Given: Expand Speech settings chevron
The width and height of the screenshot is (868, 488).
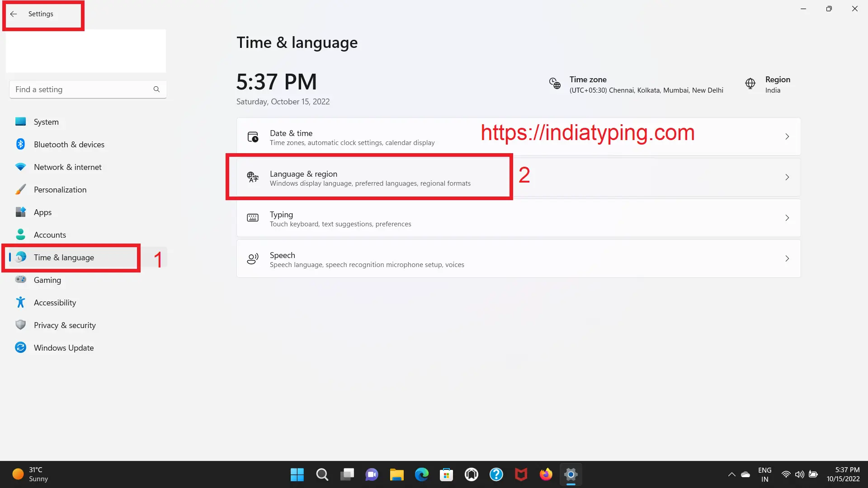Looking at the screenshot, I should [787, 258].
